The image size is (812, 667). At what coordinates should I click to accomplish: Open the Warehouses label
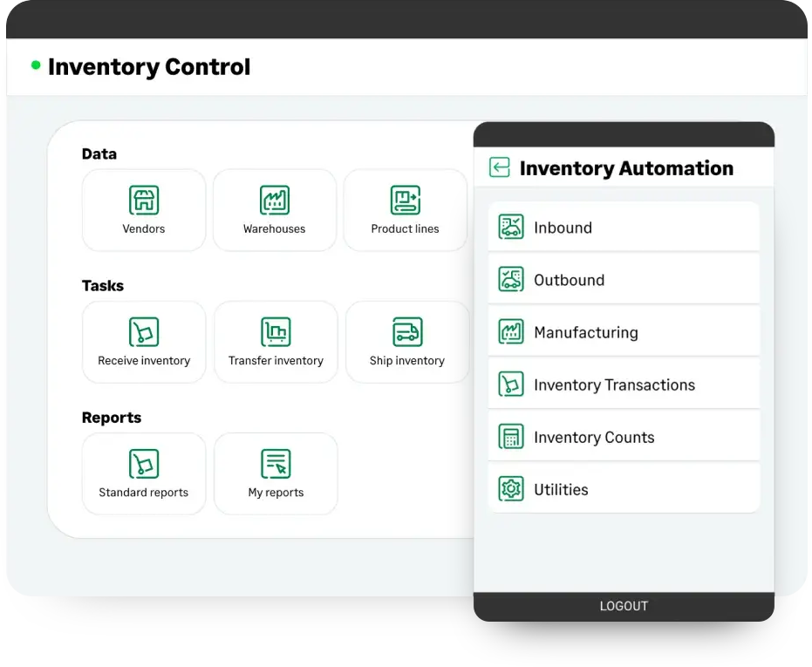click(x=275, y=229)
